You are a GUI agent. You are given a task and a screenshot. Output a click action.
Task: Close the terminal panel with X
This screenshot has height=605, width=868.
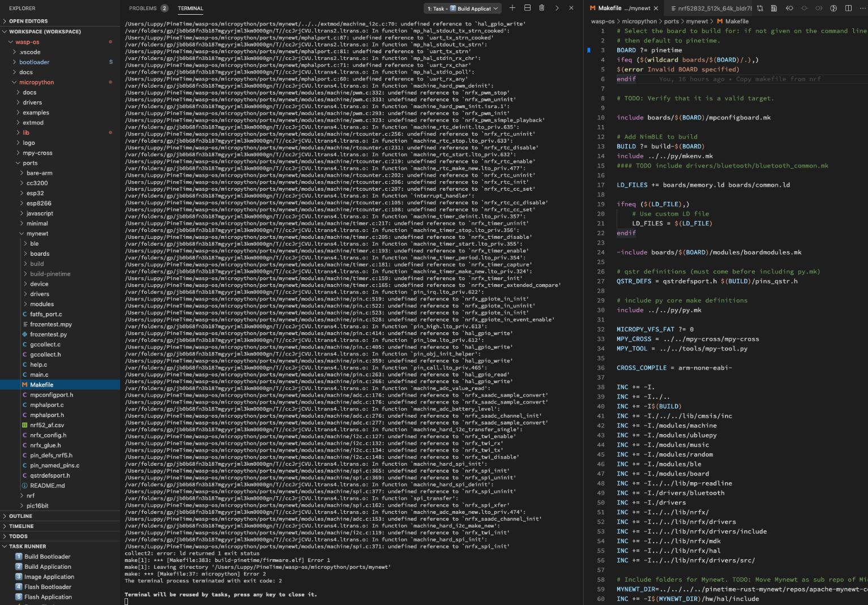click(571, 8)
